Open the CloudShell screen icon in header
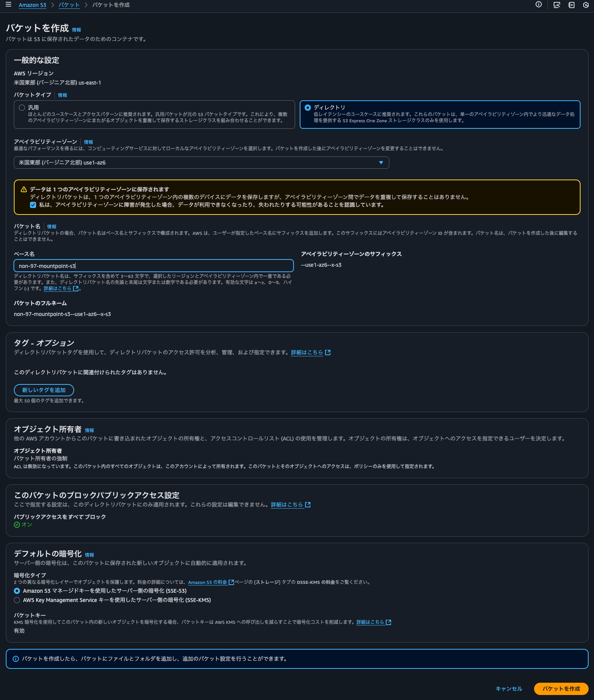This screenshot has width=594, height=700. [x=556, y=5]
